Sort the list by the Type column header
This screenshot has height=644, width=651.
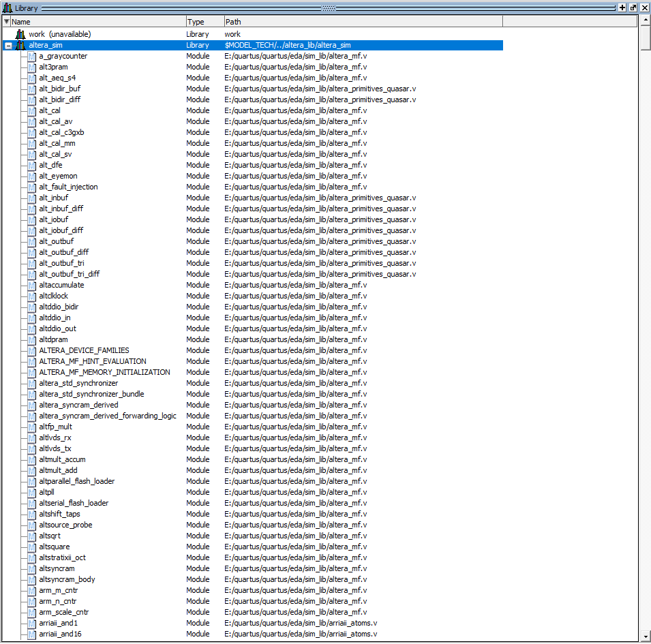(x=202, y=21)
